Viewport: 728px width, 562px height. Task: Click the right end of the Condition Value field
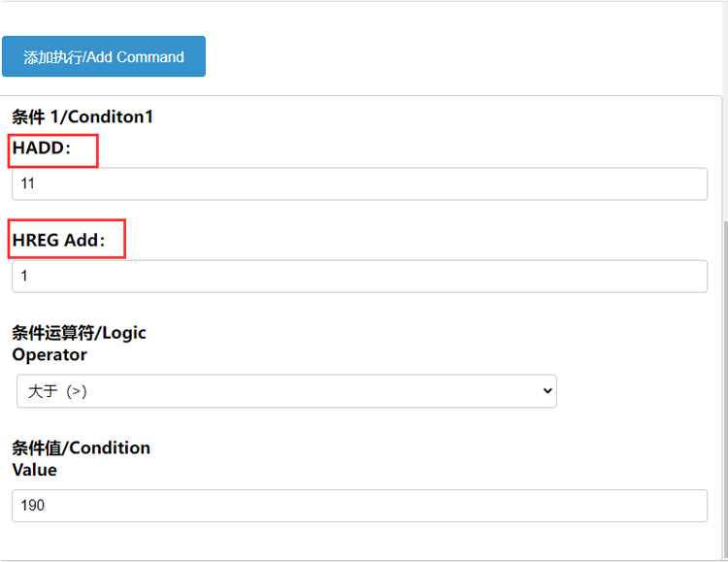click(696, 506)
